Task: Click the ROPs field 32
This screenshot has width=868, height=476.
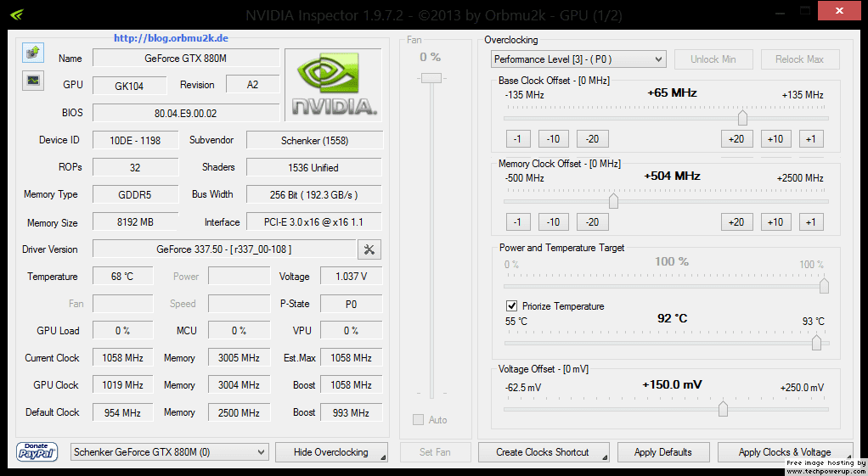Action: tap(136, 167)
